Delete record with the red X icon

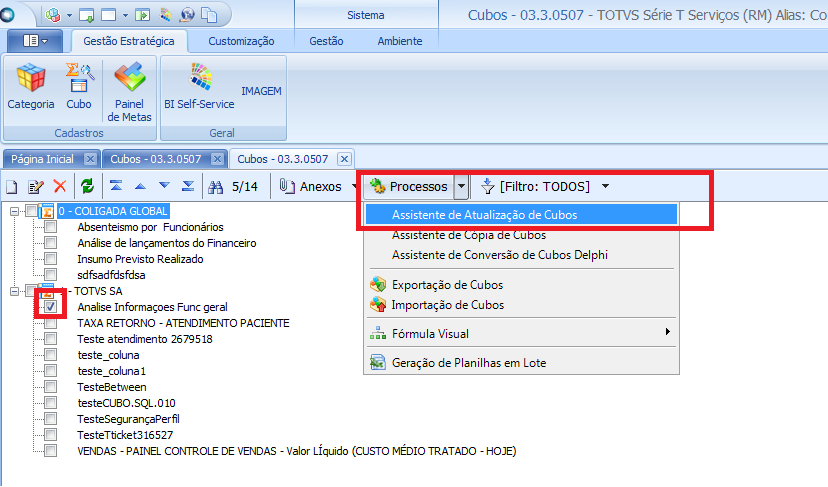pyautogui.click(x=60, y=186)
